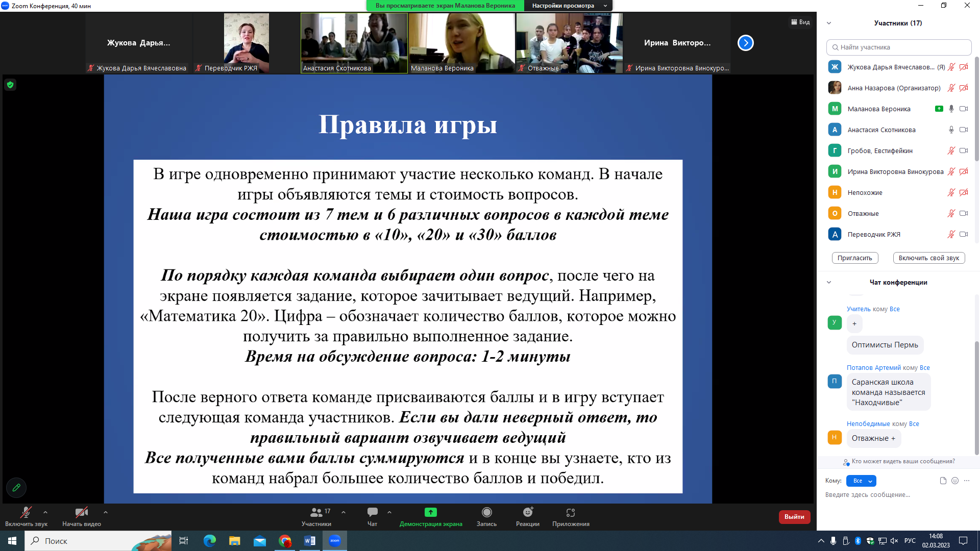Screen dimensions: 980x551
Task: Start video with Начать видео
Action: pos(81,513)
